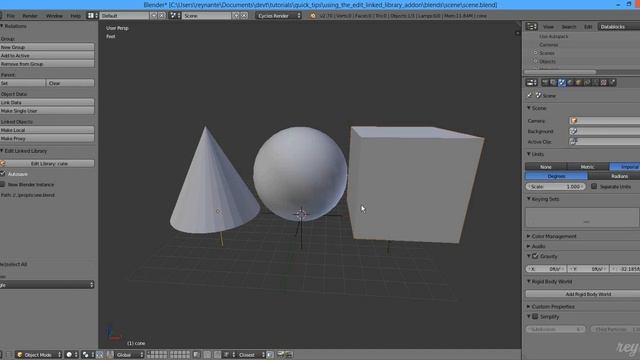Image resolution: width=640 pixels, height=360 pixels.
Task: Select the Metric unit system
Action: [588, 167]
